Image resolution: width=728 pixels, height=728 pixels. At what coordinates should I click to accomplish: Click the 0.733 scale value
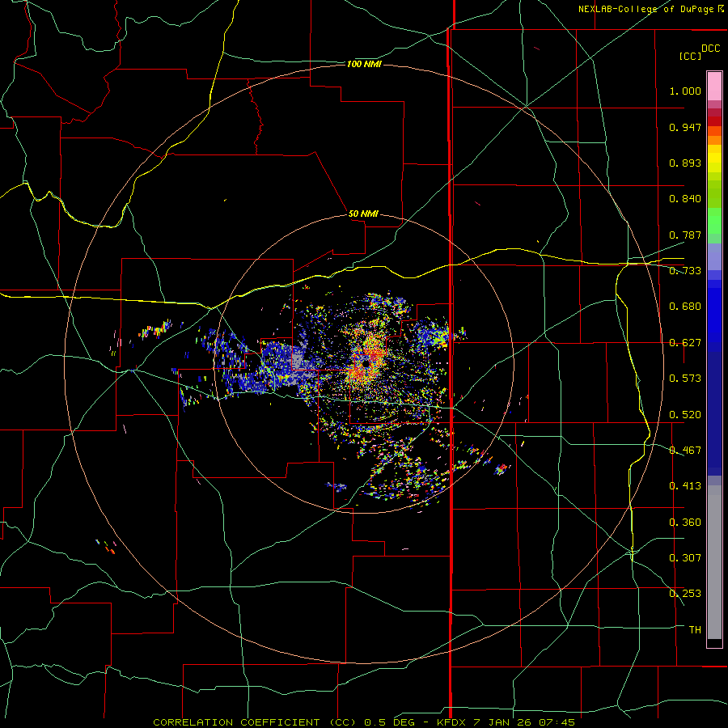tap(685, 270)
